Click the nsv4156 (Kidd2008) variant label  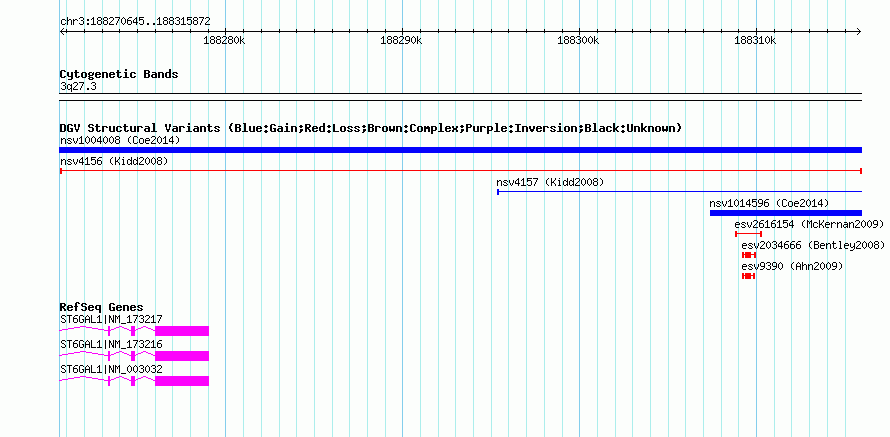[114, 161]
